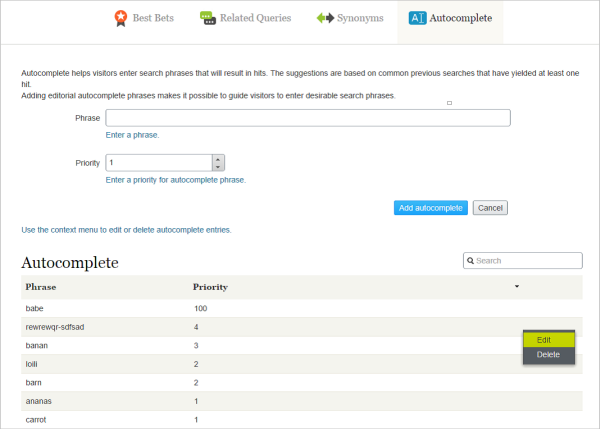Click the Synonyms double-arrow icon
Viewport: 600px width, 429px height.
(x=325, y=18)
